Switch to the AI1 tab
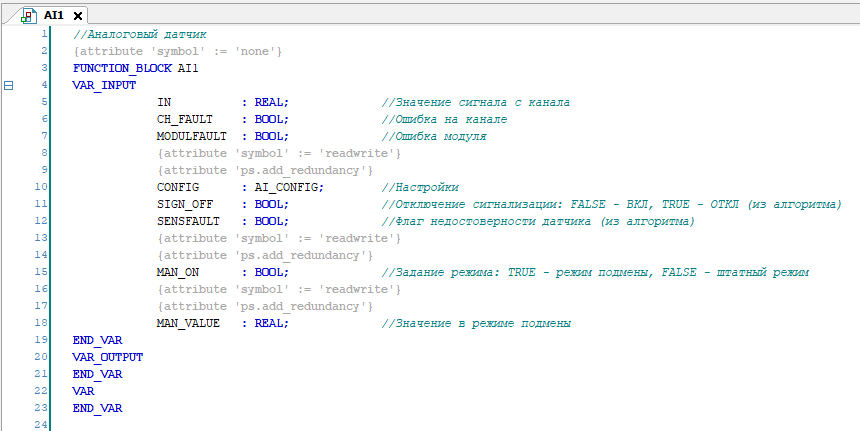The image size is (860, 431). point(53,16)
